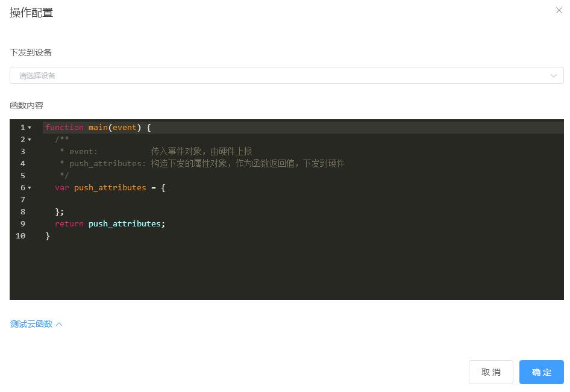
Task: Close the 操作配置 dialog with X icon
Action: 559,10
